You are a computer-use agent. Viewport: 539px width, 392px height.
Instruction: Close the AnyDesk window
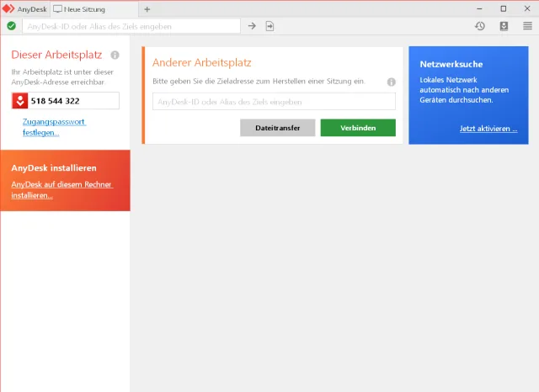[527, 9]
